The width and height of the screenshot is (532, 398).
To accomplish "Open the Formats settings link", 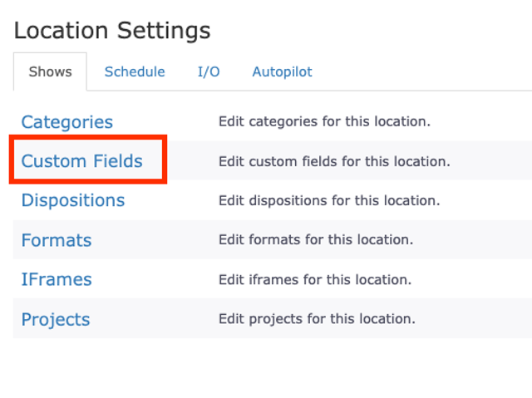I will 56,240.
